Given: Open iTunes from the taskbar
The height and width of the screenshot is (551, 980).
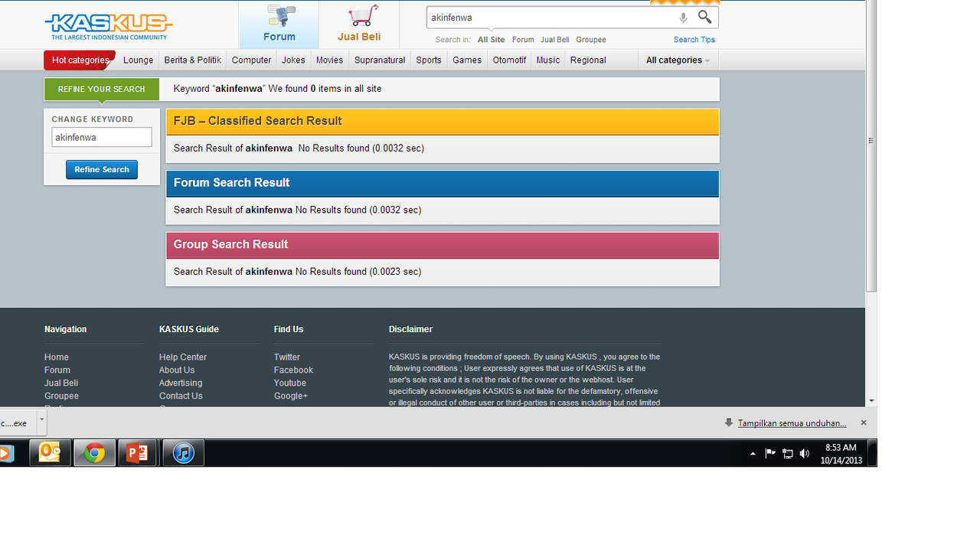Looking at the screenshot, I should pyautogui.click(x=183, y=453).
